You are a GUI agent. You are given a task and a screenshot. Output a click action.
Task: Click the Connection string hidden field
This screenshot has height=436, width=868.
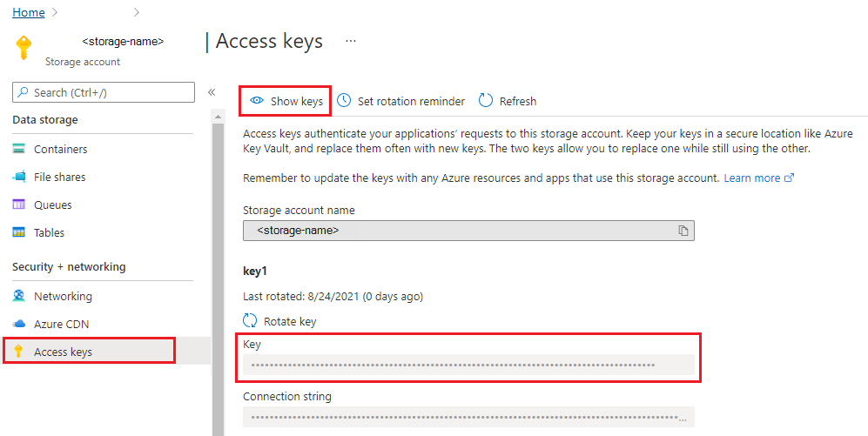click(x=468, y=418)
